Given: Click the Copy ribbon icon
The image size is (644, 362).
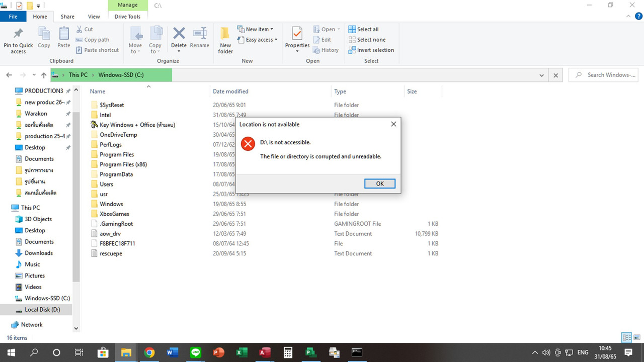Looking at the screenshot, I should click(x=44, y=34).
